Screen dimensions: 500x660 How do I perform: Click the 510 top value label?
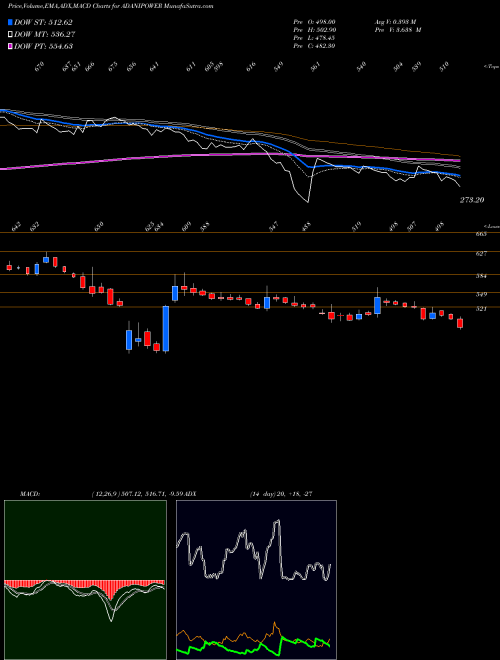pos(444,67)
